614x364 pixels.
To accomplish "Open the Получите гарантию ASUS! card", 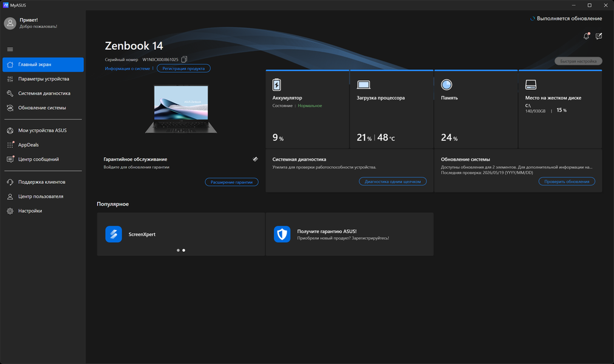I will [x=350, y=234].
